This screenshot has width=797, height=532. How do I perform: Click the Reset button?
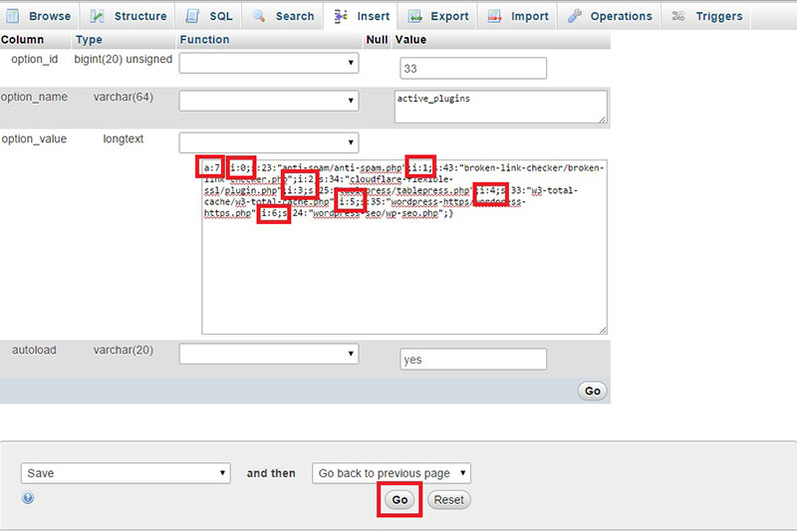(x=449, y=500)
